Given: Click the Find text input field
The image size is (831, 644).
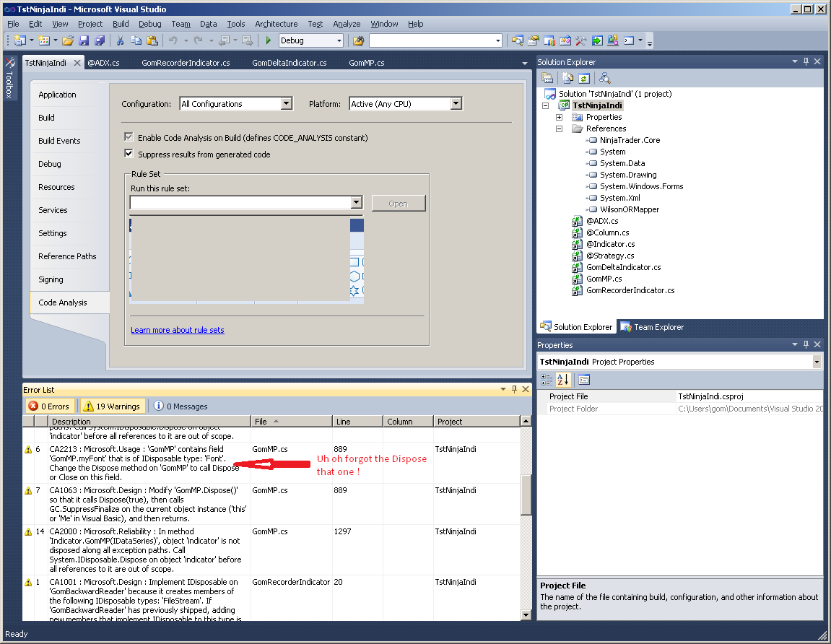Looking at the screenshot, I should tap(432, 40).
